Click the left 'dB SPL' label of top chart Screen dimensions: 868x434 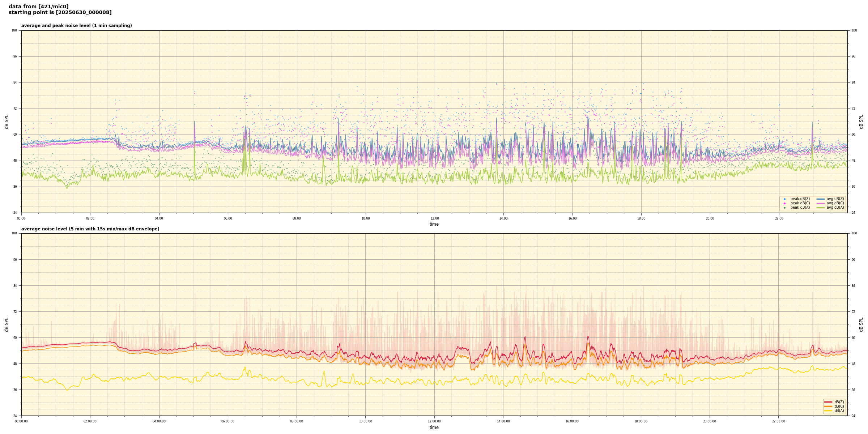7,122
